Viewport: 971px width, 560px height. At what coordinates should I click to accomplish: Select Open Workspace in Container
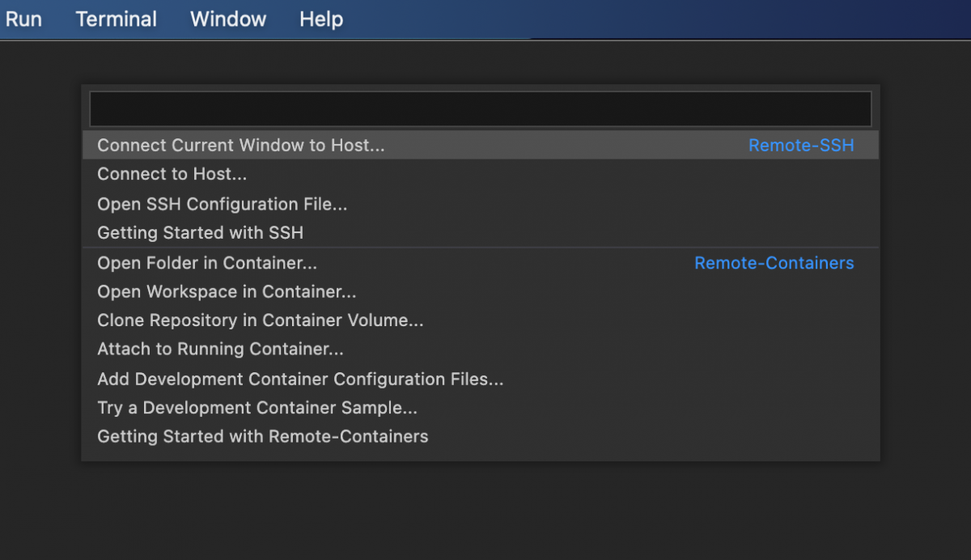pyautogui.click(x=227, y=291)
